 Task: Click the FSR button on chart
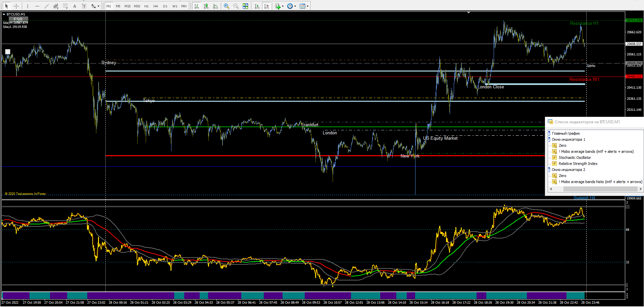(18, 19)
